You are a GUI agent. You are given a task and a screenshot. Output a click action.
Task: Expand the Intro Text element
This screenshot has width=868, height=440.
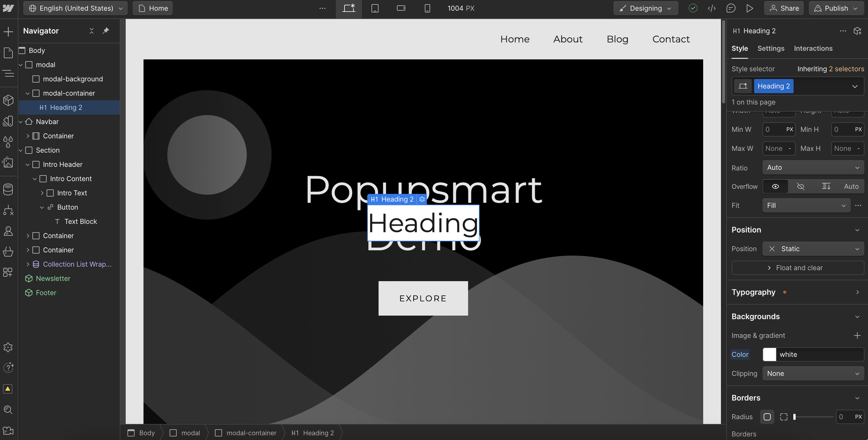click(42, 193)
